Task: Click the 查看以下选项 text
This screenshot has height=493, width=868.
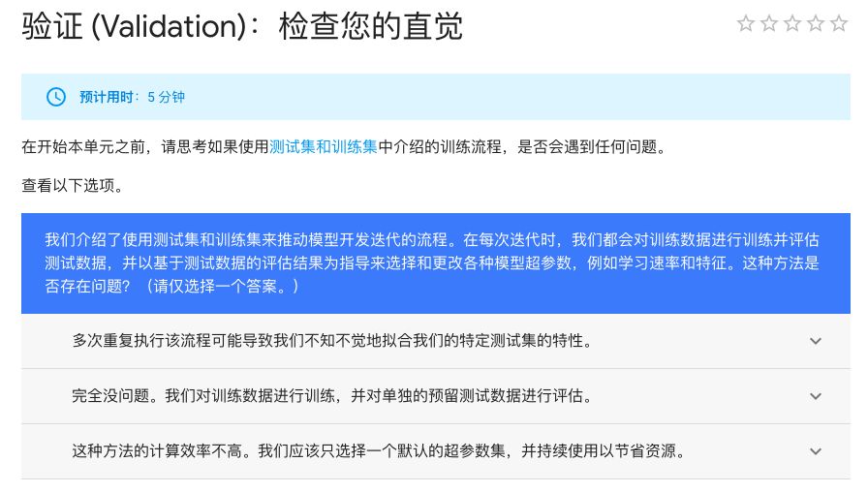Action: [x=73, y=184]
